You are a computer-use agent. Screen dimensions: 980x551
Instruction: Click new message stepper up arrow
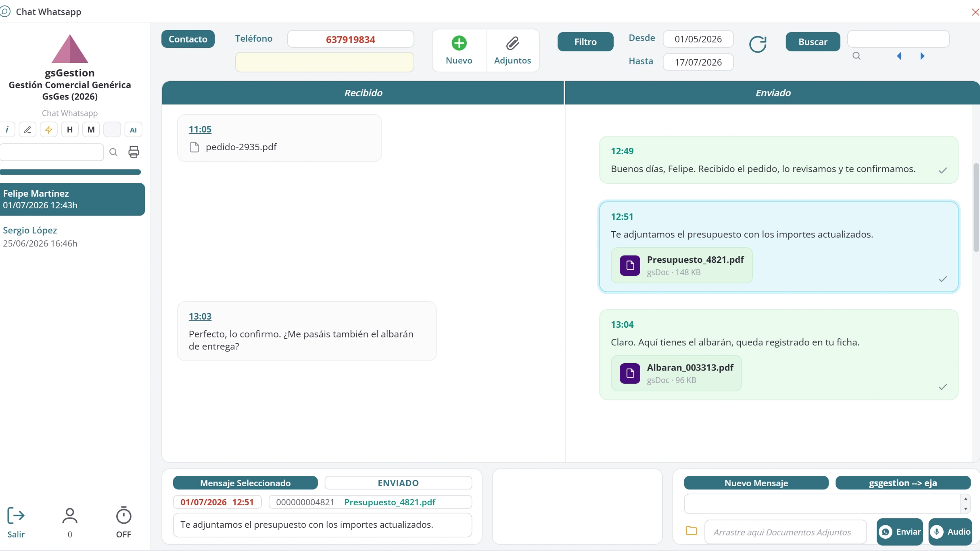[x=966, y=499]
